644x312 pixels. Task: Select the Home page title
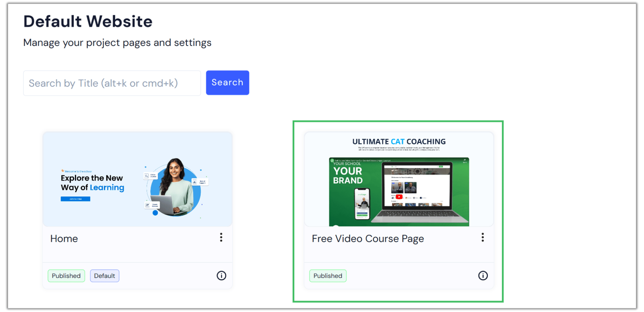64,239
